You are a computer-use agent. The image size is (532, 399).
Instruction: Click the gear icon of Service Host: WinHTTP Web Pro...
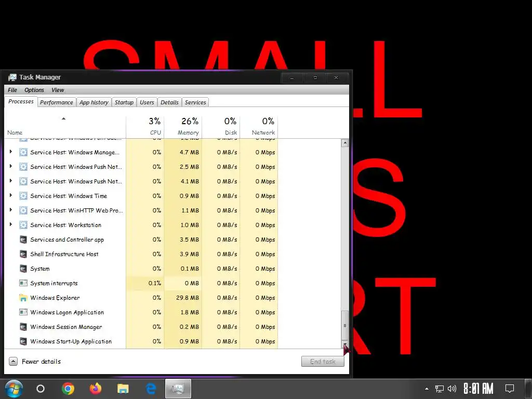tap(23, 210)
